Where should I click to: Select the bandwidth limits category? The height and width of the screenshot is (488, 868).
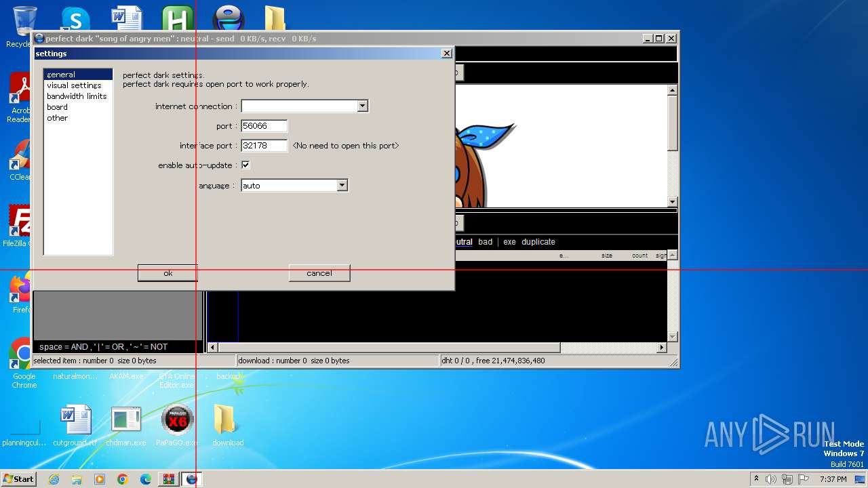(x=77, y=96)
